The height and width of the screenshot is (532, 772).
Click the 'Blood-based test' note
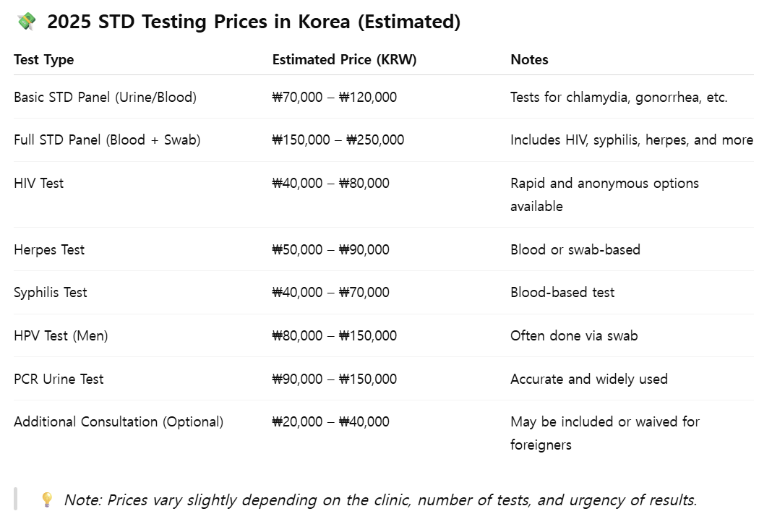(x=562, y=292)
